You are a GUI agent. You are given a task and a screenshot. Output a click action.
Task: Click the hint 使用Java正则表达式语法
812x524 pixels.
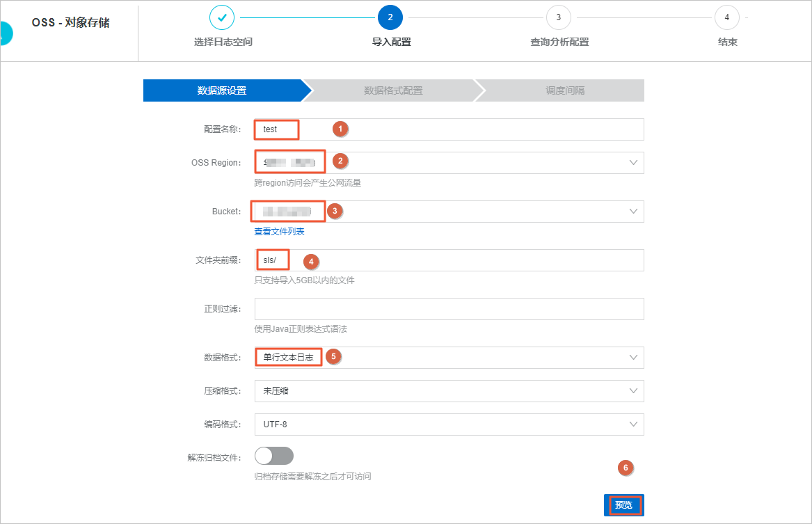click(301, 328)
